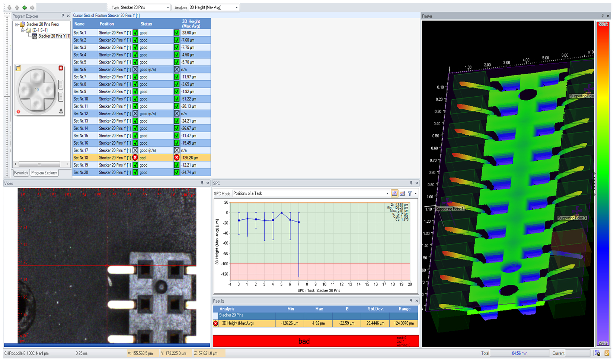Pin the Raster panel
Image resolution: width=614 pixels, height=364 pixels.
tap(602, 16)
